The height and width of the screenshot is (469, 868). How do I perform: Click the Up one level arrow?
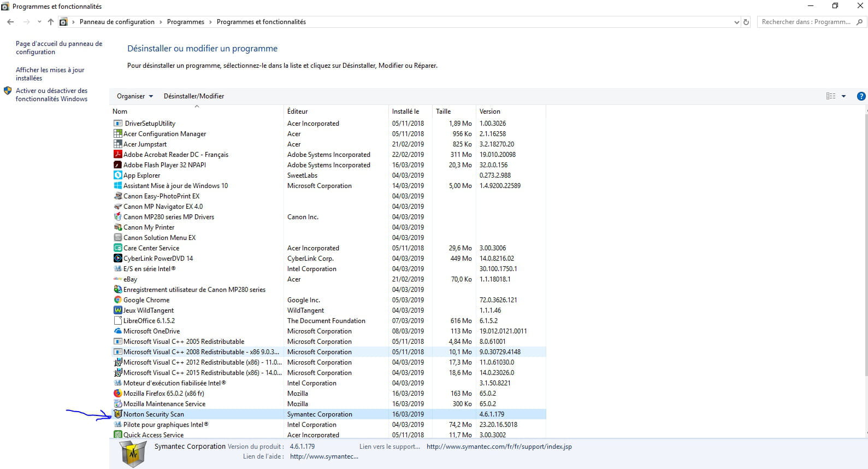coord(51,22)
